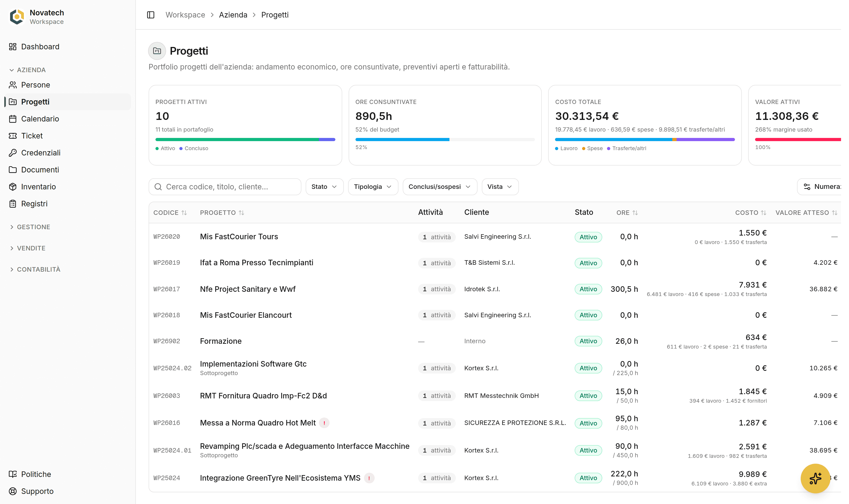
Task: Click the attività badge for RMT Fornitura Quadro
Action: point(437,396)
